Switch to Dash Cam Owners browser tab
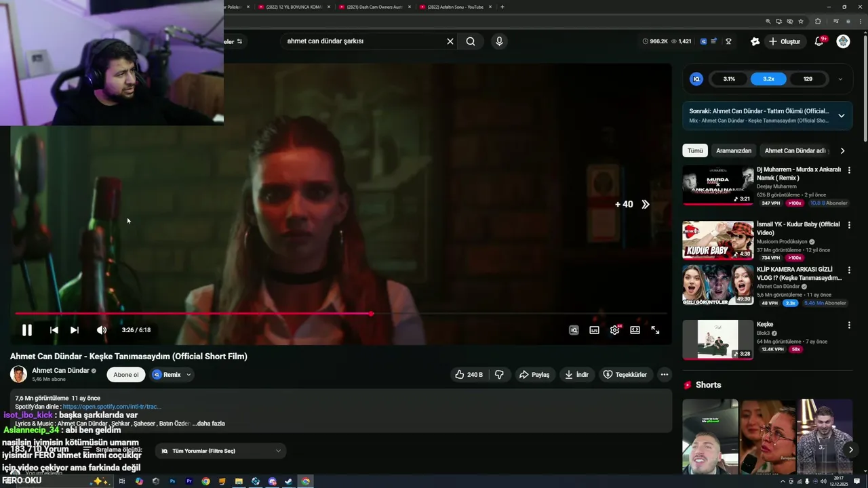 [x=374, y=7]
